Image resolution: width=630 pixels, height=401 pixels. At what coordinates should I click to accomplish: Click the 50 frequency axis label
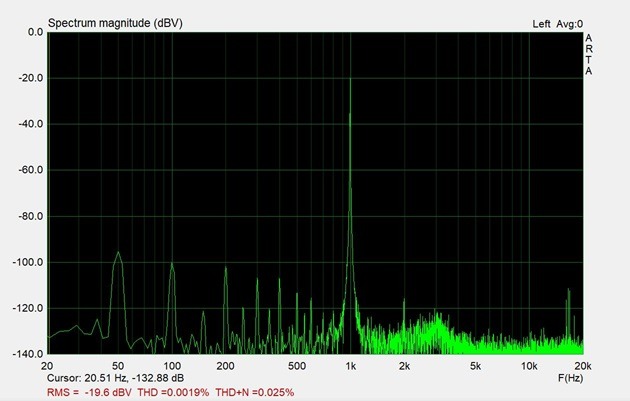tap(118, 366)
